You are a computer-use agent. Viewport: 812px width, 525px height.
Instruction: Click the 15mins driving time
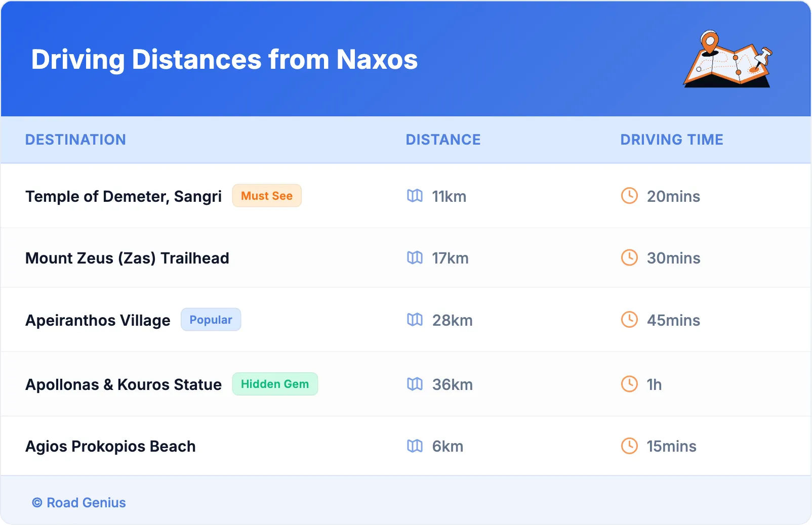(671, 446)
